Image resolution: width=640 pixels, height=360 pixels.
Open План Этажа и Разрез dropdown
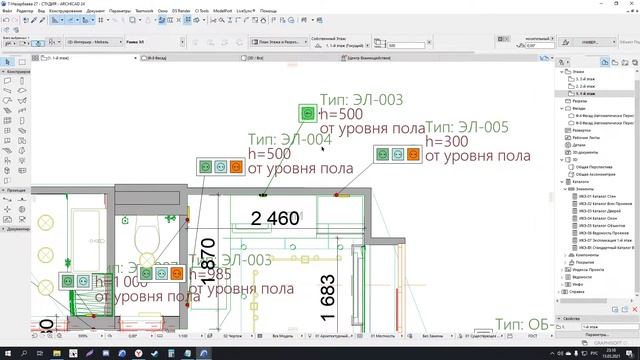(279, 42)
